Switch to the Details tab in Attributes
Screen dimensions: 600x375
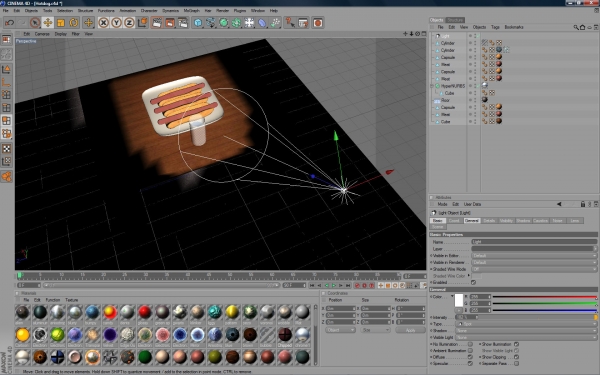[489, 221]
